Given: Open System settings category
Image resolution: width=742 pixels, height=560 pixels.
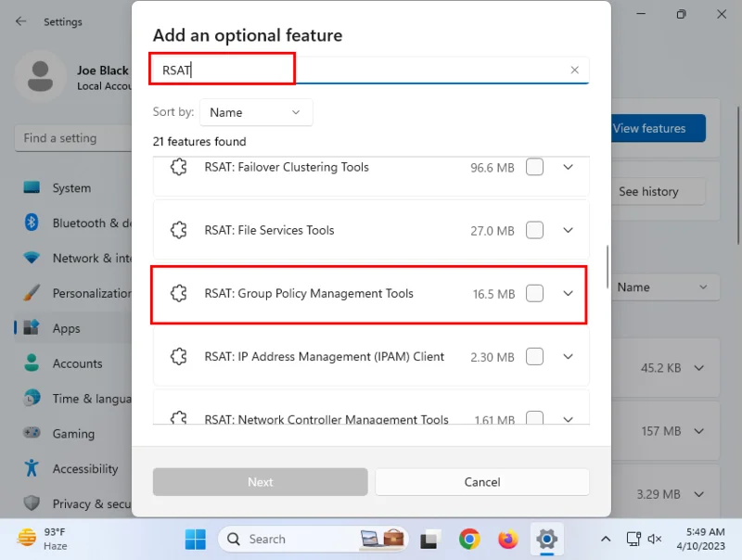Looking at the screenshot, I should point(72,188).
